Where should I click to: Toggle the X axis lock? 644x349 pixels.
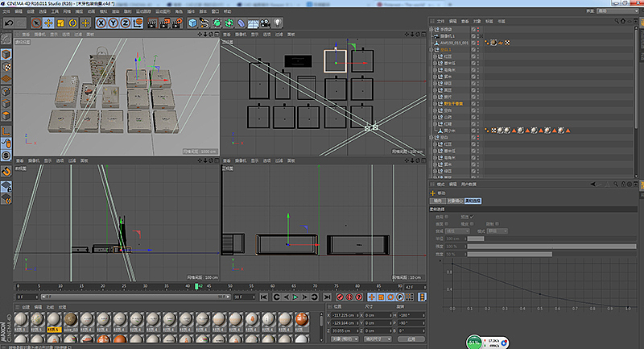click(101, 23)
